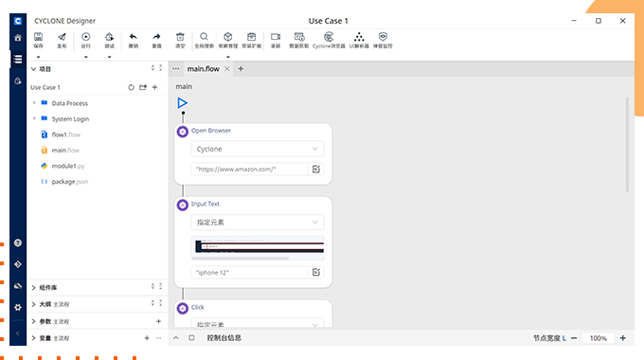Click the "iphone 12" text input field
The image size is (644, 360).
point(249,272)
